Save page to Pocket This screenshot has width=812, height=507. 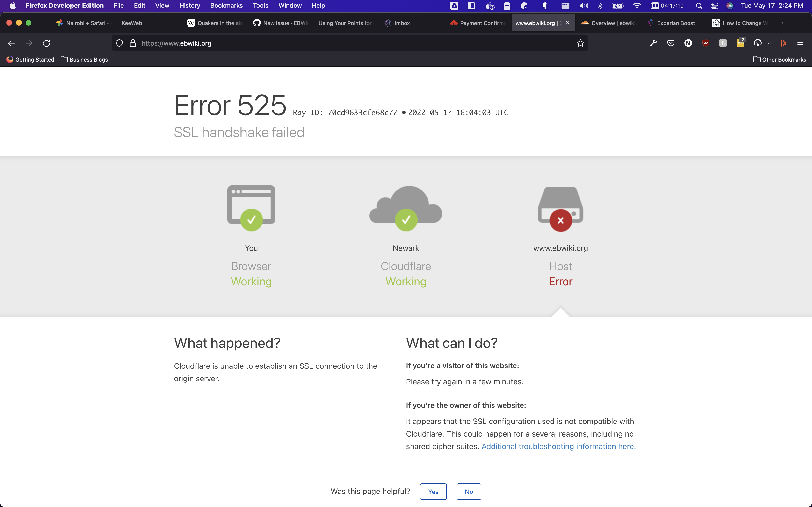coord(670,43)
